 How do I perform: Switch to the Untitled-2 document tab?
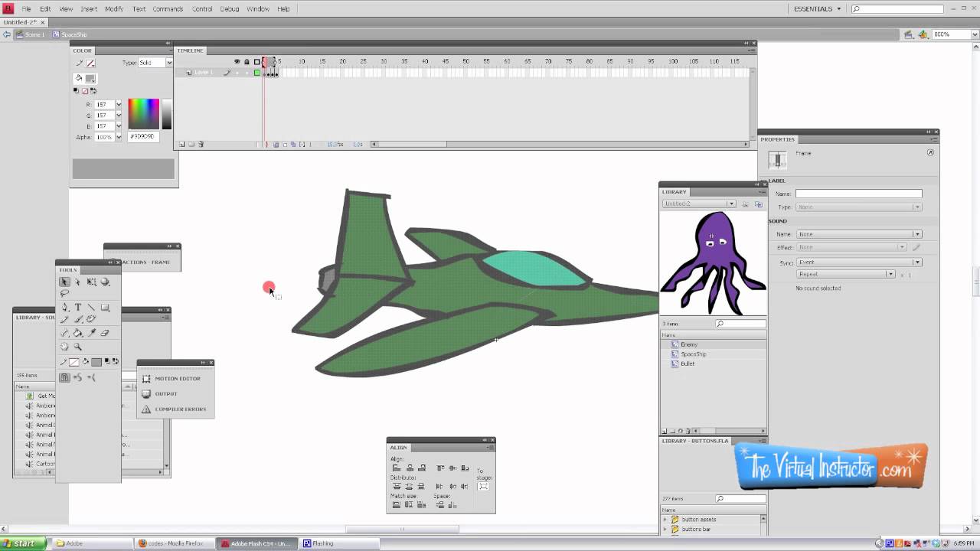click(19, 22)
